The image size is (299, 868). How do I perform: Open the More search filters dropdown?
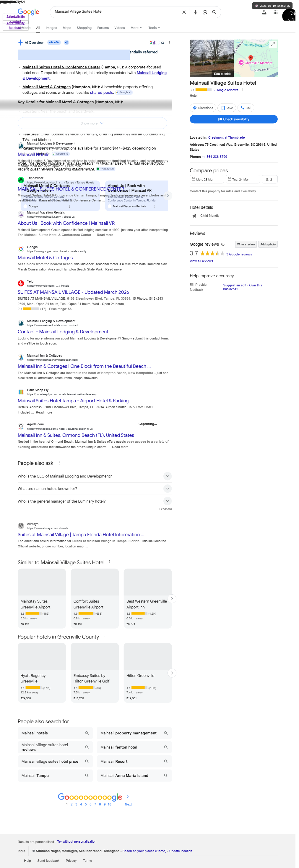coord(136,28)
